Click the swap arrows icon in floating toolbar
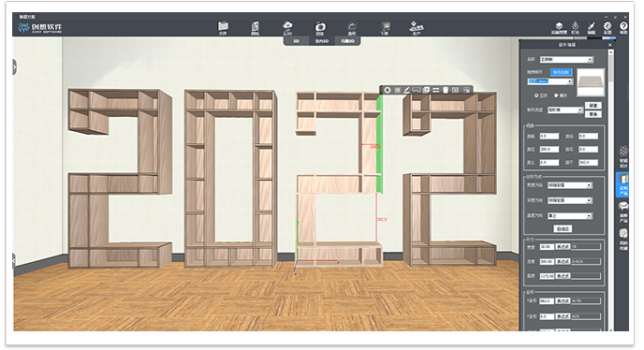This screenshot has width=644, height=350. (x=436, y=90)
